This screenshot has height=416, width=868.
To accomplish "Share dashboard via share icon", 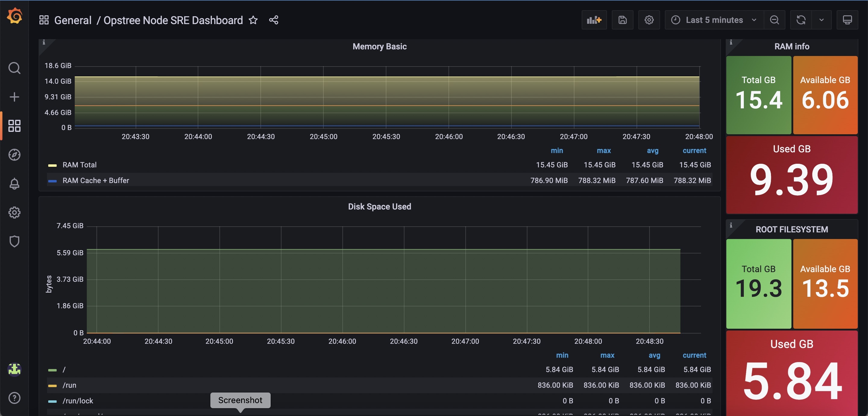I will 274,20.
